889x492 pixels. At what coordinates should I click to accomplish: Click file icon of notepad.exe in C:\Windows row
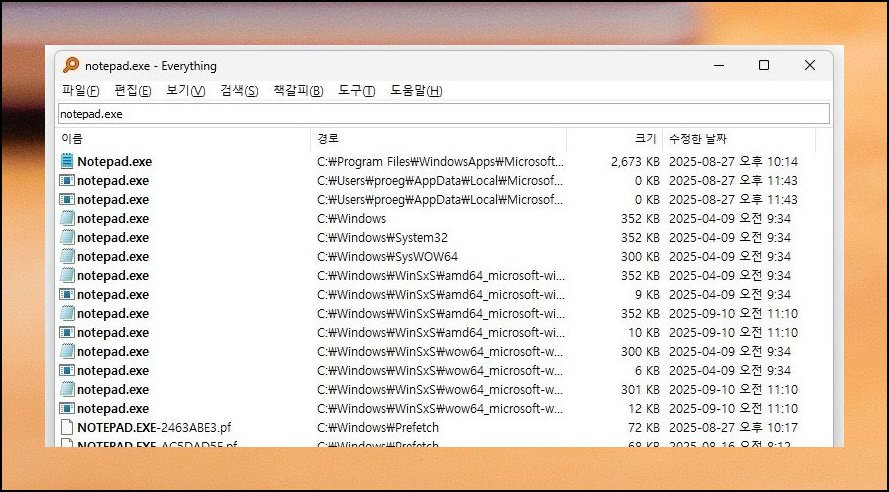tap(67, 218)
